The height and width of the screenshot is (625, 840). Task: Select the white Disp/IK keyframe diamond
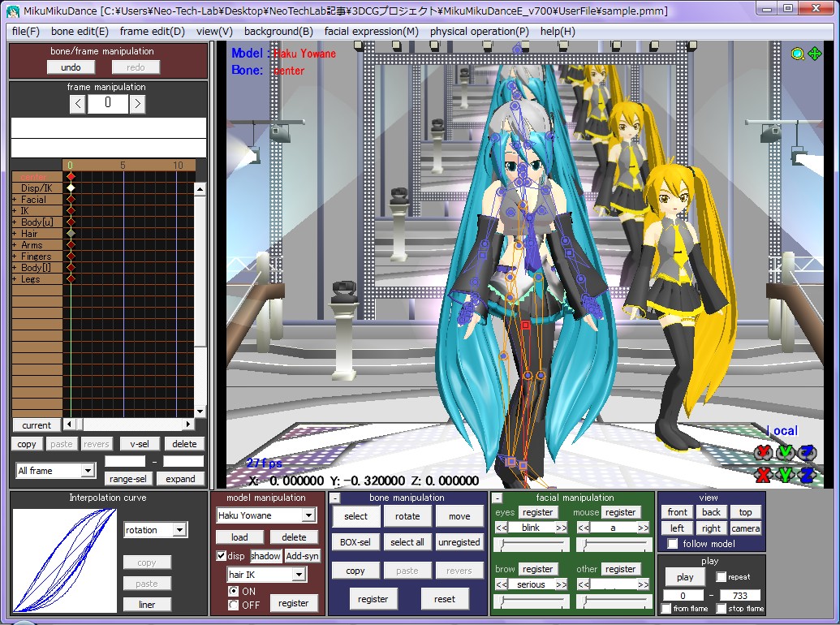71,188
